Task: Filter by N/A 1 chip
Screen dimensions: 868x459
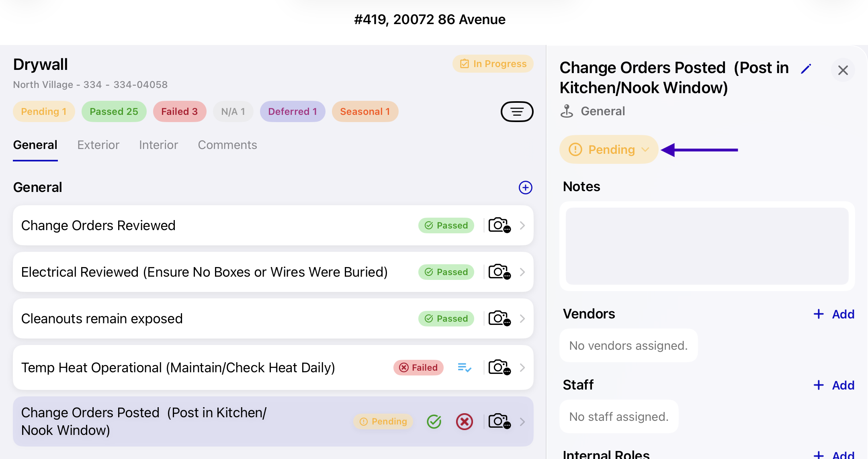Action: 233,111
